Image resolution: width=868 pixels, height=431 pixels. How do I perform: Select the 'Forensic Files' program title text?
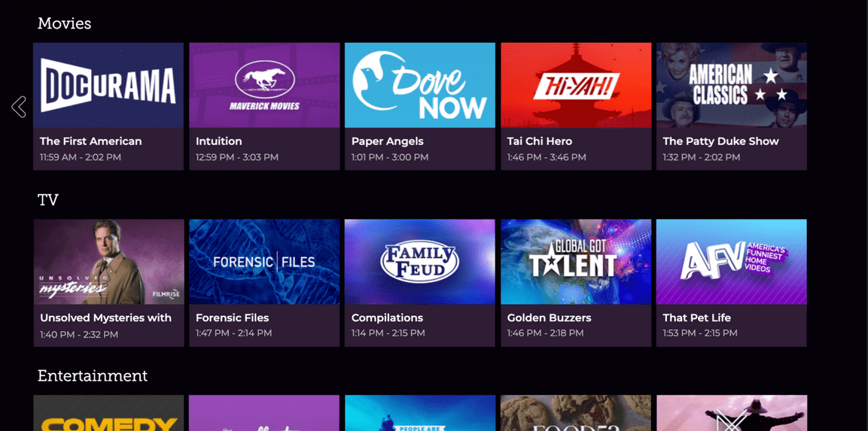point(233,318)
